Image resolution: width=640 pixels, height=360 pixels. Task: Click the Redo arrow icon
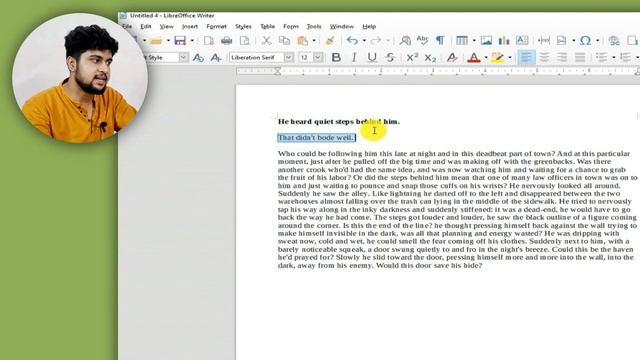tap(376, 40)
